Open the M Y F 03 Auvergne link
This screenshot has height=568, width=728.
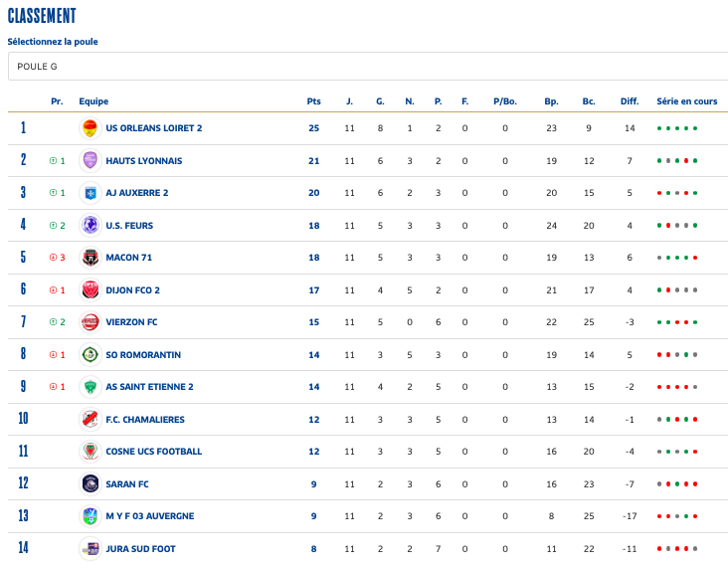point(149,516)
